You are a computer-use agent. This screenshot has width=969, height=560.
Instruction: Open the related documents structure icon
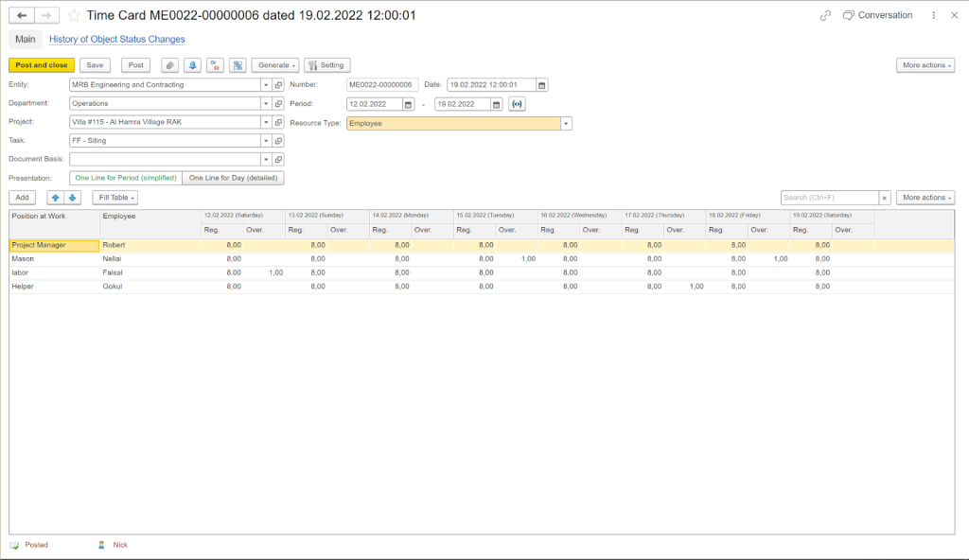point(238,65)
